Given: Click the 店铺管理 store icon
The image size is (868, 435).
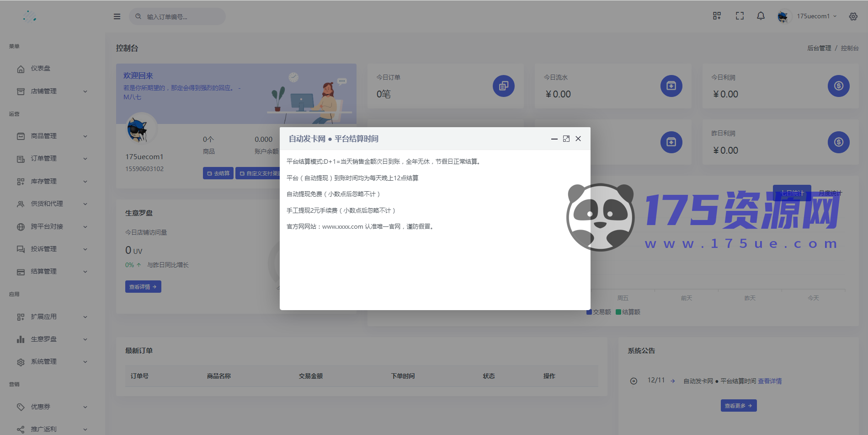Looking at the screenshot, I should coord(21,91).
